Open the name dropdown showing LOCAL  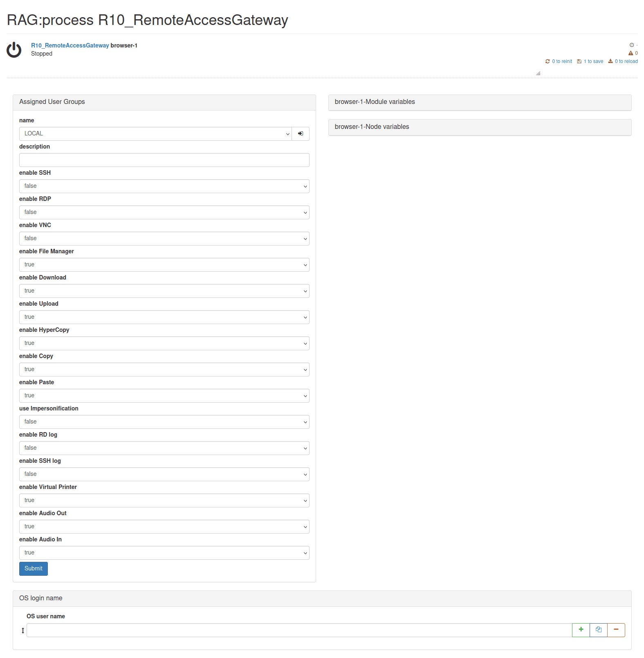coord(155,134)
